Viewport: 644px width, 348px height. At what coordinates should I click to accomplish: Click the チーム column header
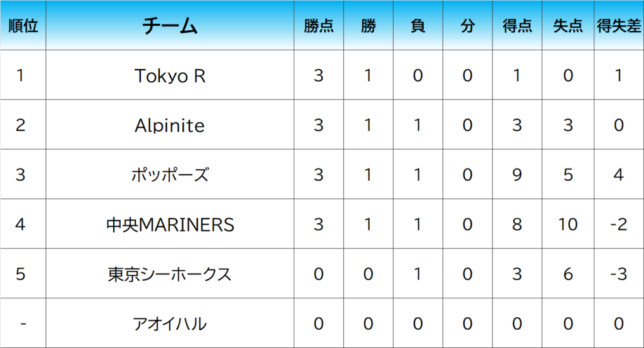pos(170,26)
